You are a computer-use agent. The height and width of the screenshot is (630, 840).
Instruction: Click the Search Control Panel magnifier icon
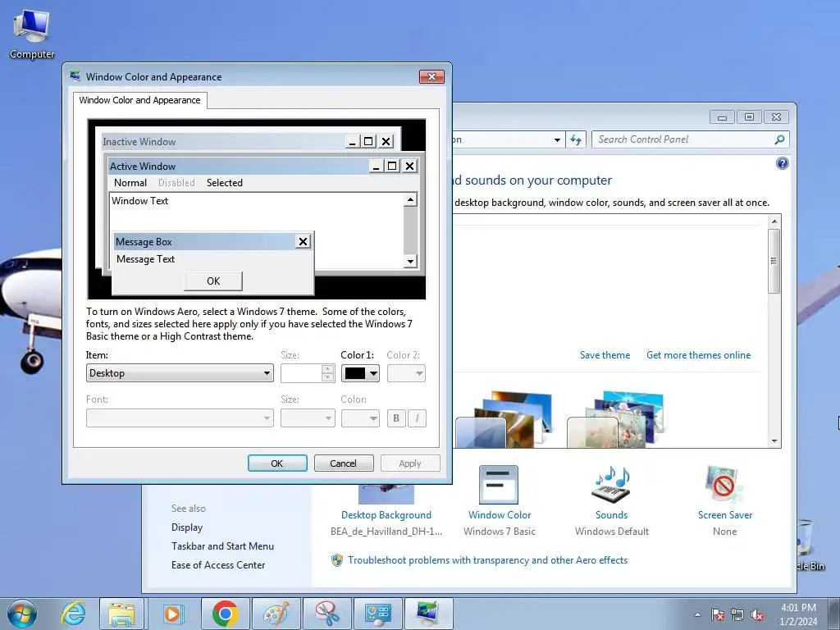coord(779,139)
